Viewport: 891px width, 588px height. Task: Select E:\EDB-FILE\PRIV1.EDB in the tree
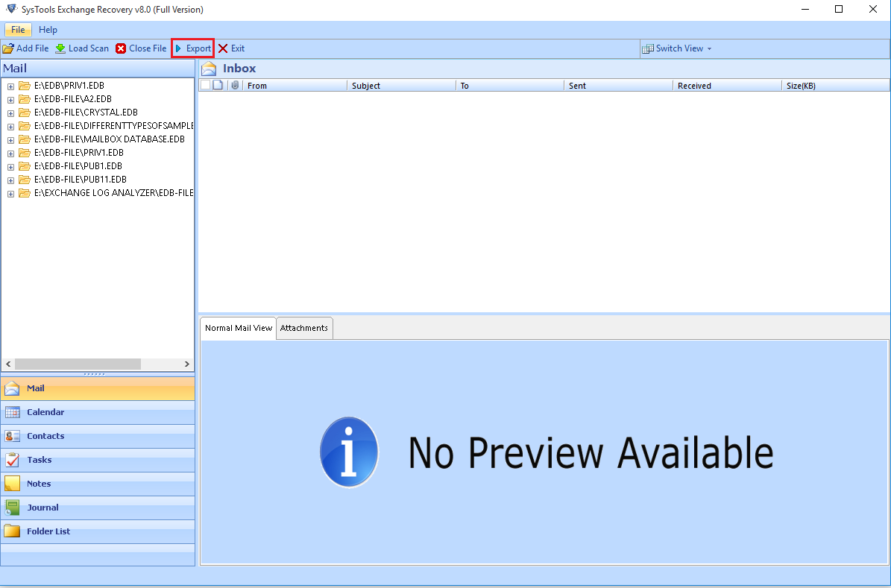79,152
